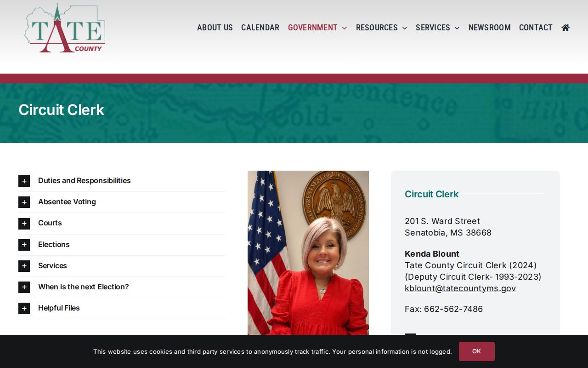Open the Government dropdown menu

pyautogui.click(x=317, y=28)
